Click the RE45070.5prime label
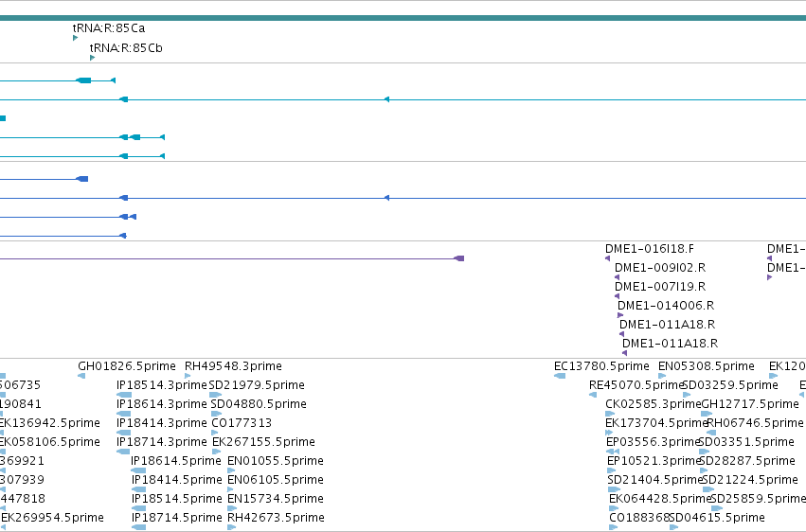The height and width of the screenshot is (532, 806). click(636, 385)
